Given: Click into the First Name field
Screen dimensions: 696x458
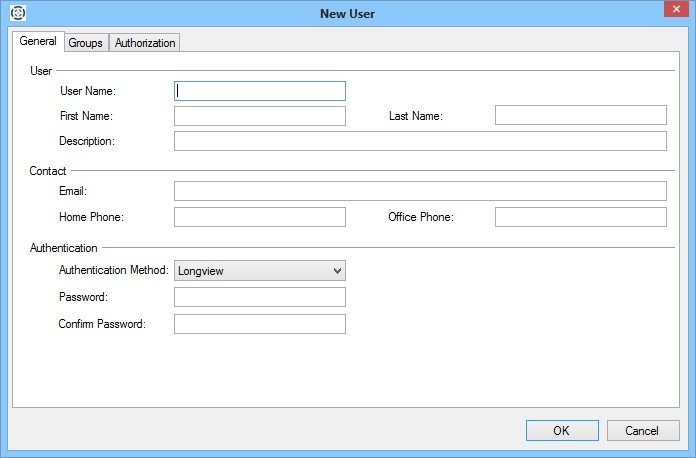Looking at the screenshot, I should click(260, 116).
